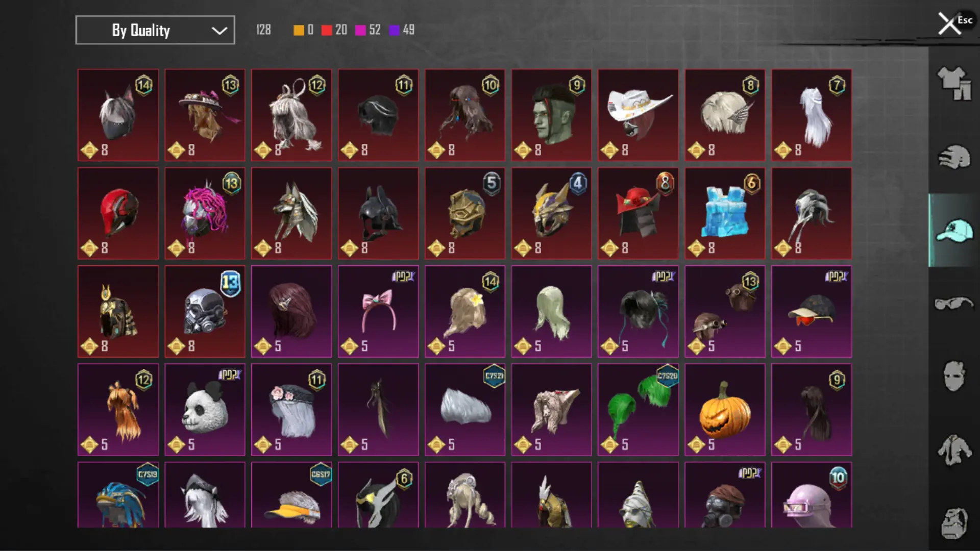Open the By Quality sort dropdown
This screenshot has height=551, width=980.
(x=155, y=30)
